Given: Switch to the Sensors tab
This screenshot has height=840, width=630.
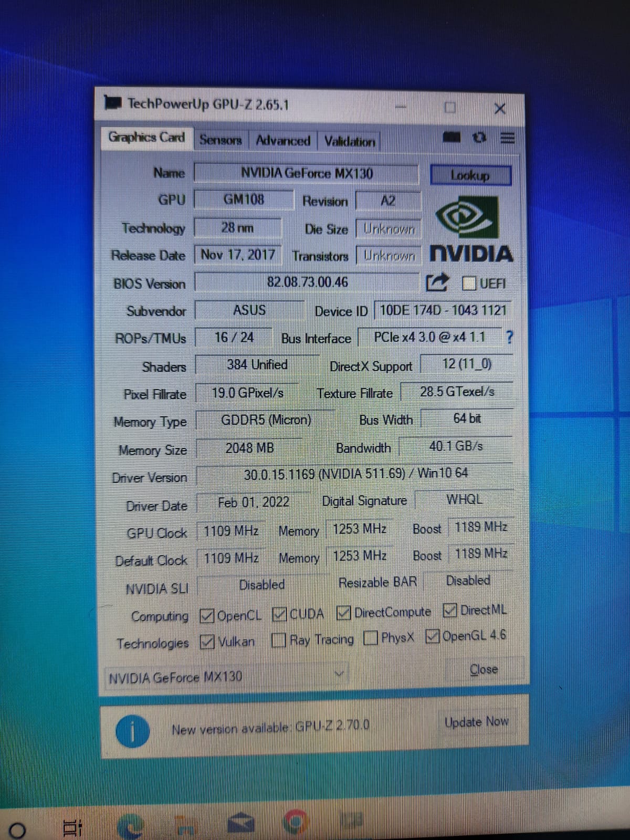Looking at the screenshot, I should click(x=220, y=140).
